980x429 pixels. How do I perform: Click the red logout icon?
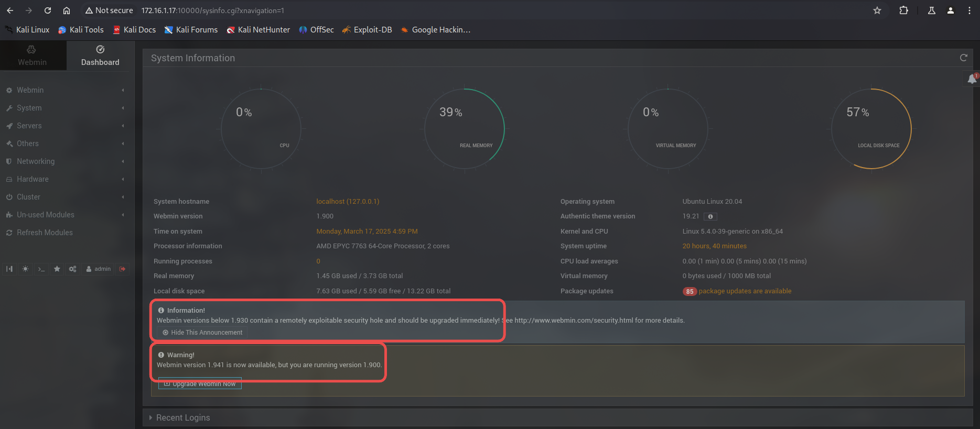coord(123,269)
